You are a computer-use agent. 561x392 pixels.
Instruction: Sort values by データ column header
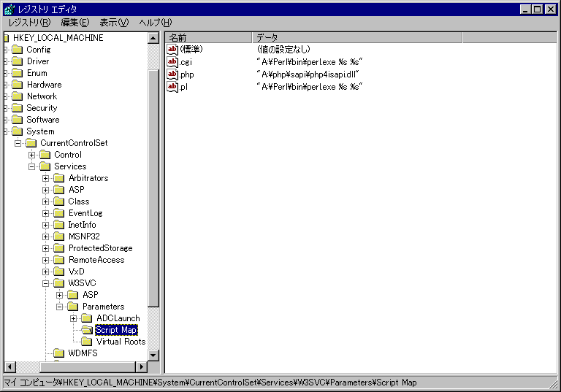click(357, 37)
